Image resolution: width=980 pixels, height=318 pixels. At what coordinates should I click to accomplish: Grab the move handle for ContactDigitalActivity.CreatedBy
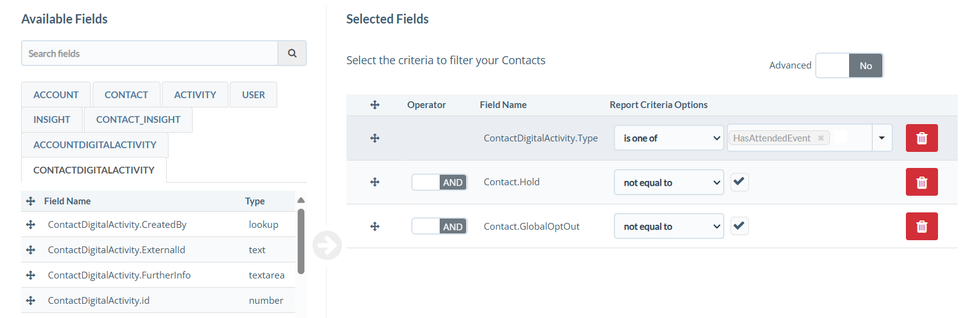coord(31,225)
